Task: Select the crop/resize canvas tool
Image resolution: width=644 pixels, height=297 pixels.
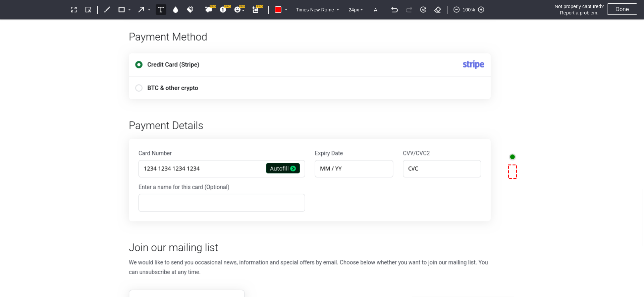Action: 74,10
